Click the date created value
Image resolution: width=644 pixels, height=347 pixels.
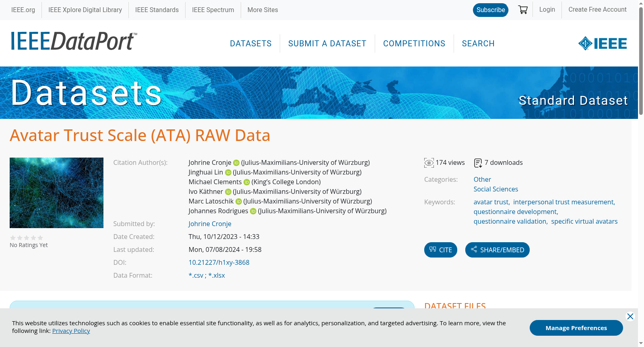coord(224,237)
